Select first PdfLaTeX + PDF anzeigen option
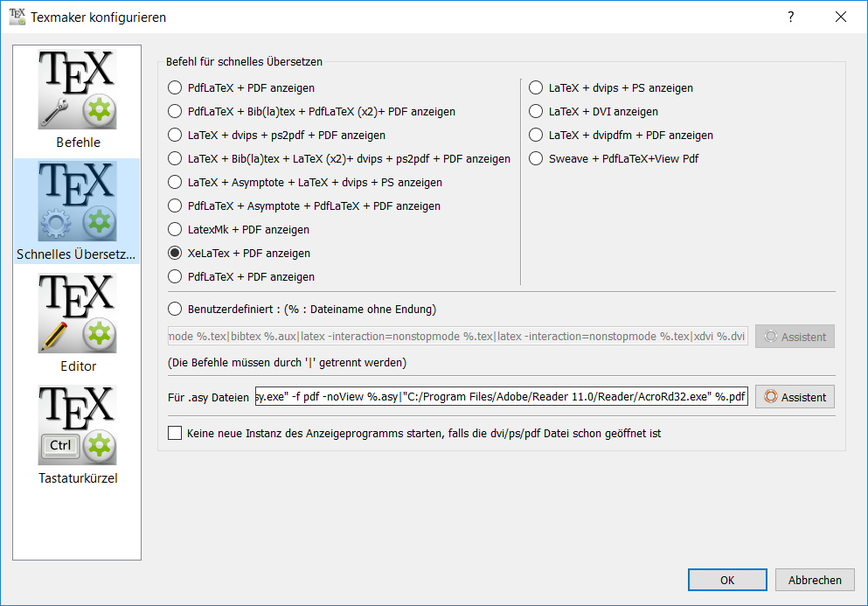The image size is (868, 606). (175, 87)
